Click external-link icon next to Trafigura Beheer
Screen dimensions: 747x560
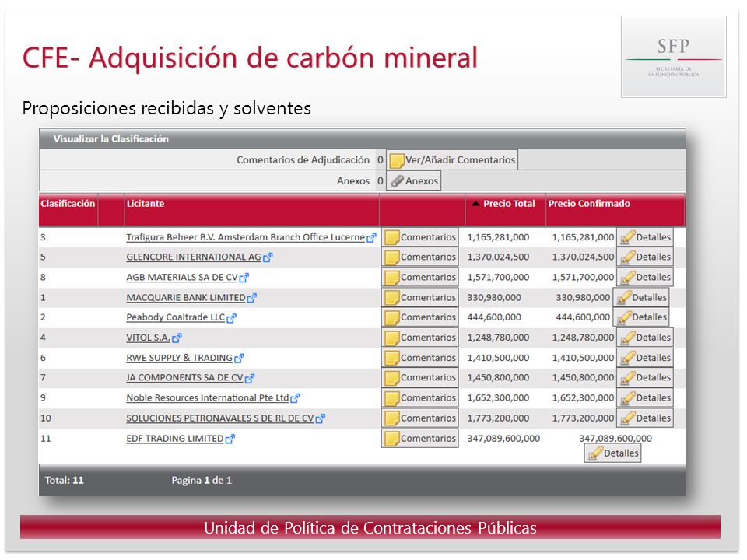point(372,238)
